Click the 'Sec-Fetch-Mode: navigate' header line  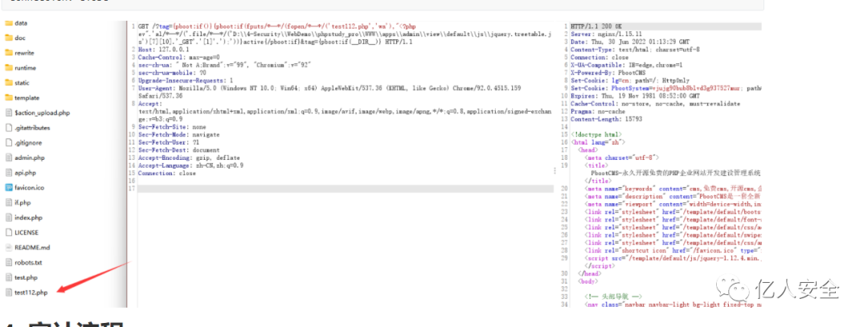tap(178, 134)
